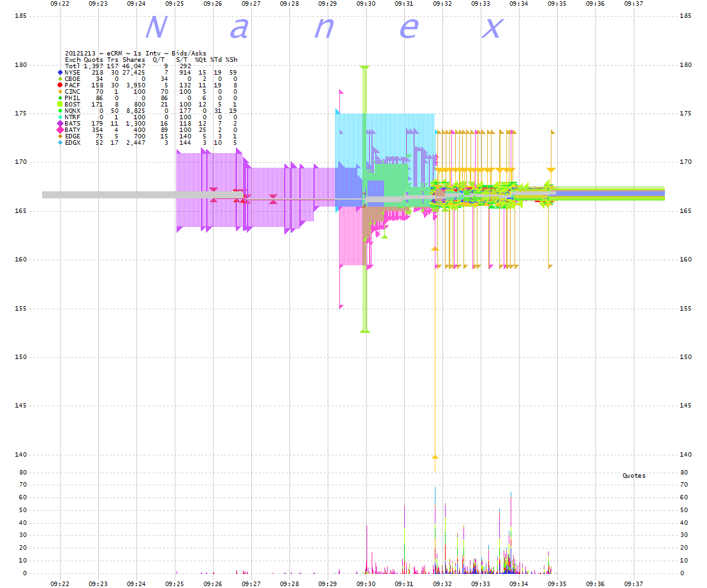The height and width of the screenshot is (588, 707).
Task: Click the purple BATS legend diamond
Action: pos(60,124)
